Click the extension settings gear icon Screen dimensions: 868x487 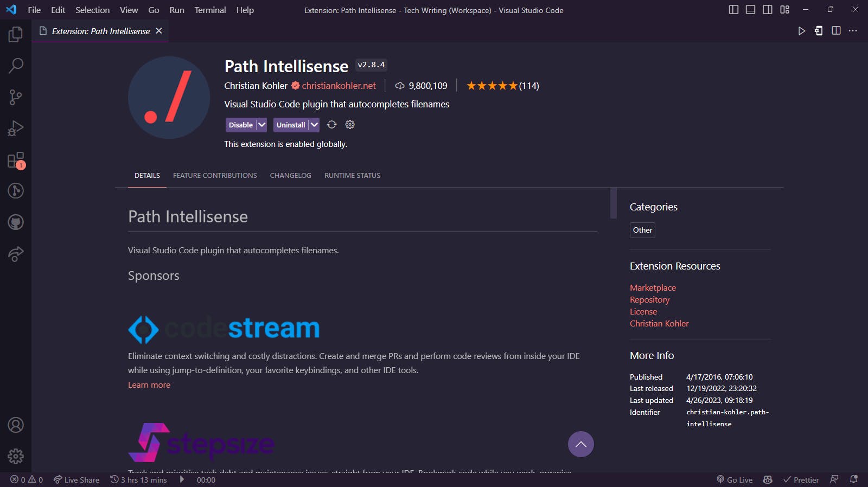point(350,125)
